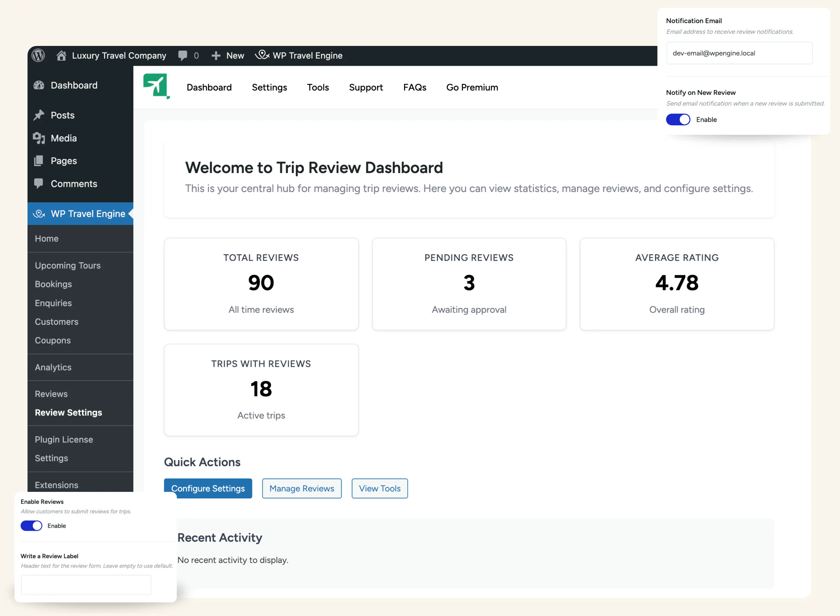840x616 pixels.
Task: Click the green plane logo
Action: click(x=156, y=86)
